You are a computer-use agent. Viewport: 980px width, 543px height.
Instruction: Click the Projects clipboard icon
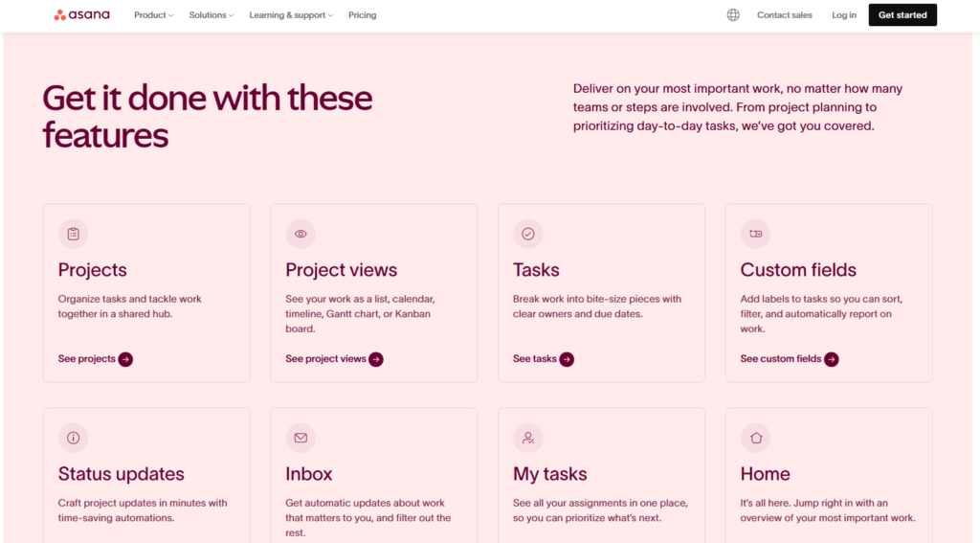73,234
